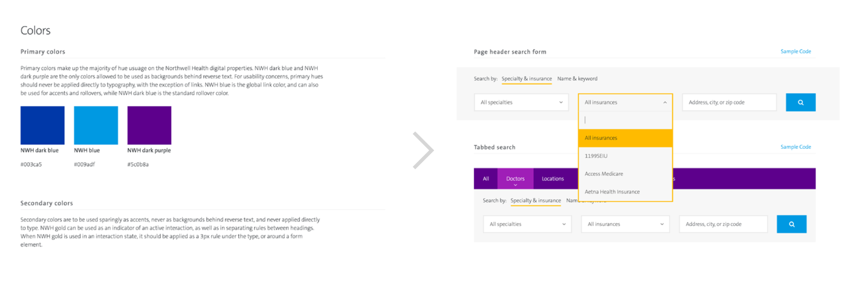Open All specialties dropdown in page header form
This screenshot has height=289, width=868.
pyautogui.click(x=521, y=102)
